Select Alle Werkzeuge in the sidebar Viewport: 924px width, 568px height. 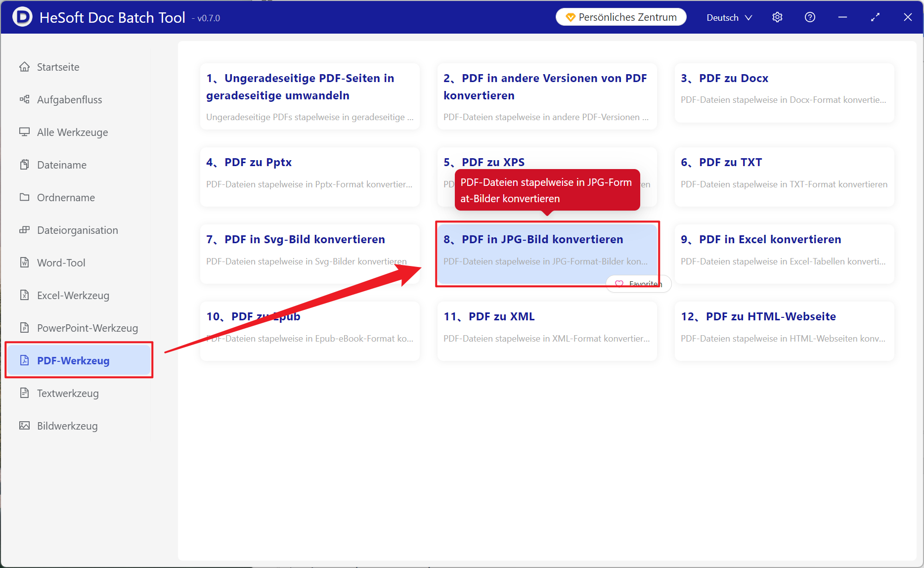click(79, 132)
